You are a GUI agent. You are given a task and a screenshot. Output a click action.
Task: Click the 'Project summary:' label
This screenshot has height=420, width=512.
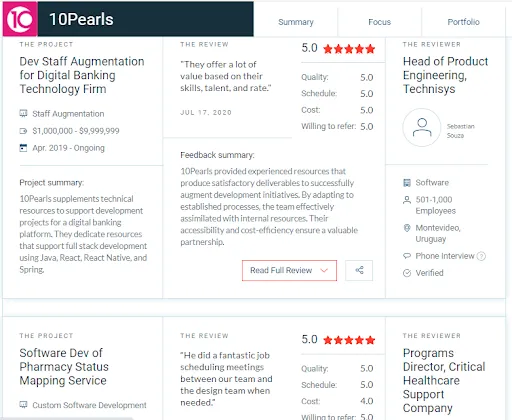click(51, 183)
